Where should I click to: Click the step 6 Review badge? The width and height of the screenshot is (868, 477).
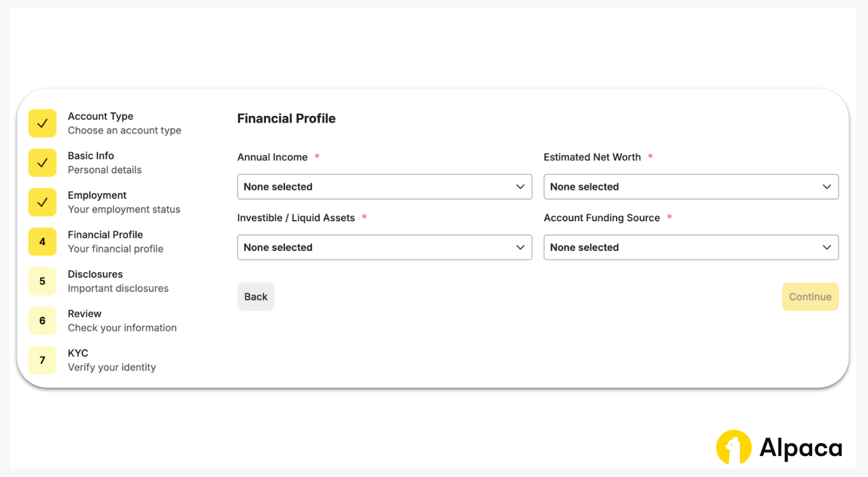coord(42,321)
